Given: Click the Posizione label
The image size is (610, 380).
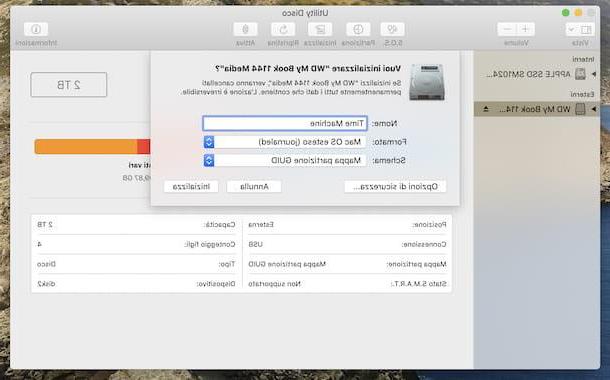Looking at the screenshot, I should coord(429,225).
